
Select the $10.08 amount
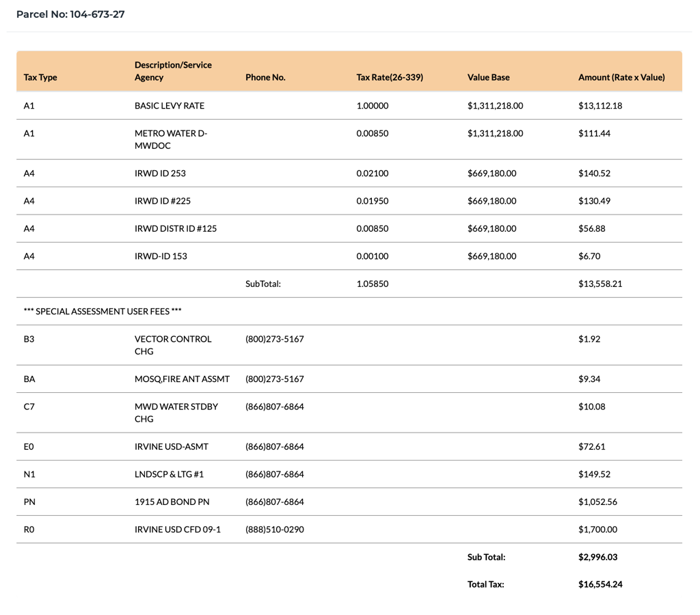click(x=592, y=407)
